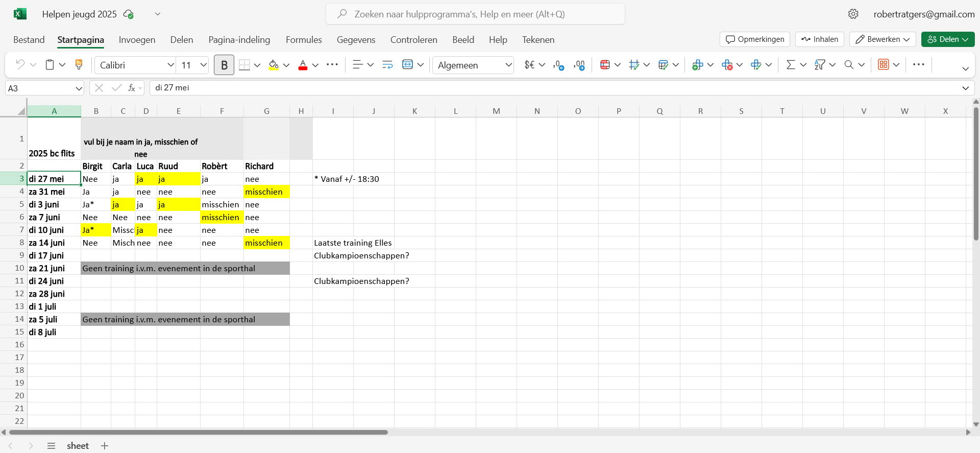
Task: Click the format painter brush icon
Action: click(x=79, y=65)
